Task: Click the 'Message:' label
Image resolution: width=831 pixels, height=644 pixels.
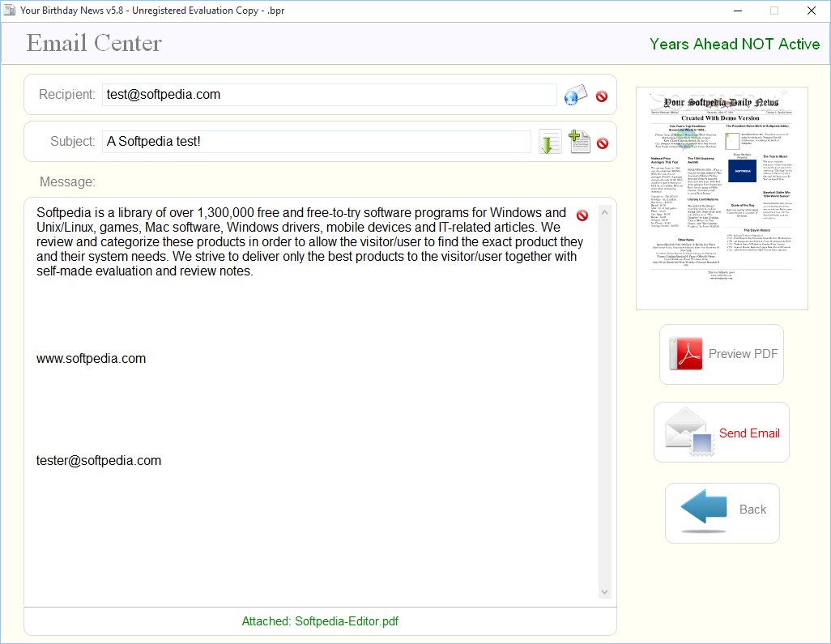Action: [67, 181]
